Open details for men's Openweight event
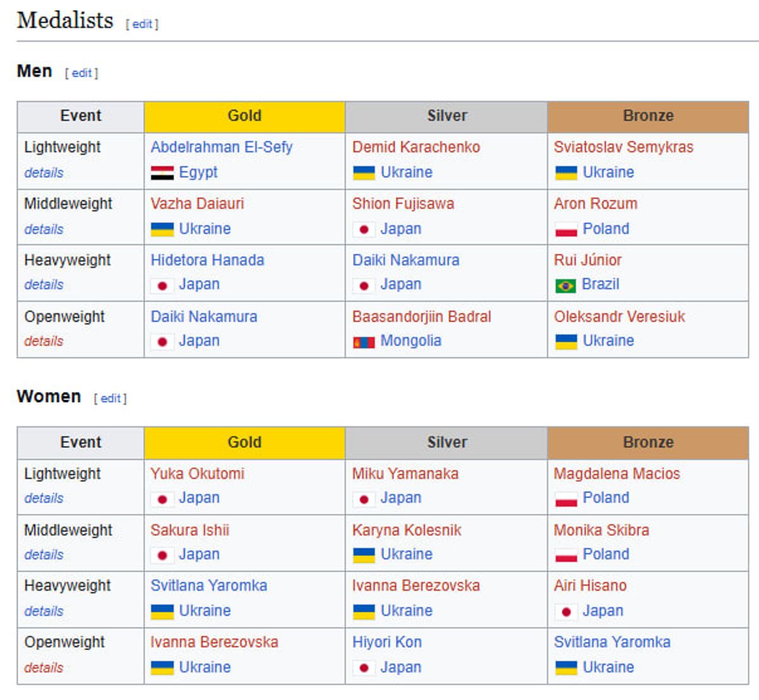 pos(44,341)
